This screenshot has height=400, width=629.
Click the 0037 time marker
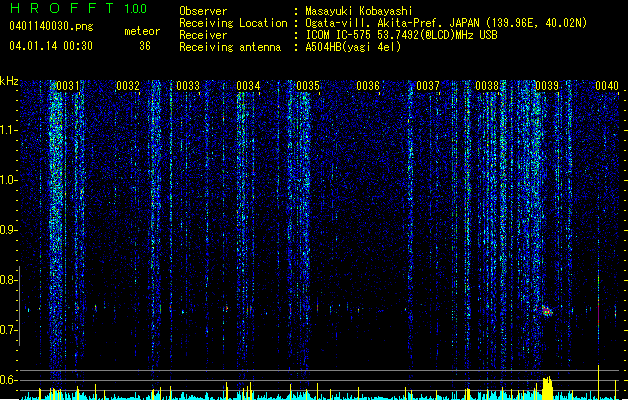[x=428, y=86]
